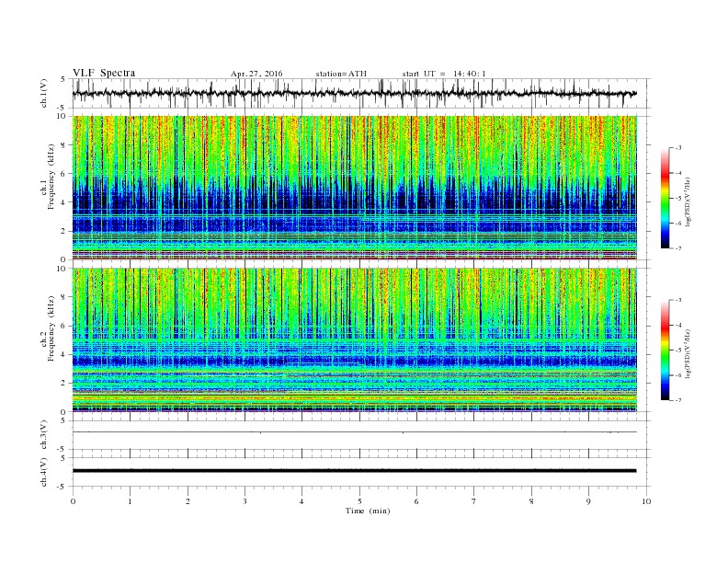Click the "Time (min)" axis title
Image resolution: width=728 pixels, height=563 pixels.
(x=368, y=511)
